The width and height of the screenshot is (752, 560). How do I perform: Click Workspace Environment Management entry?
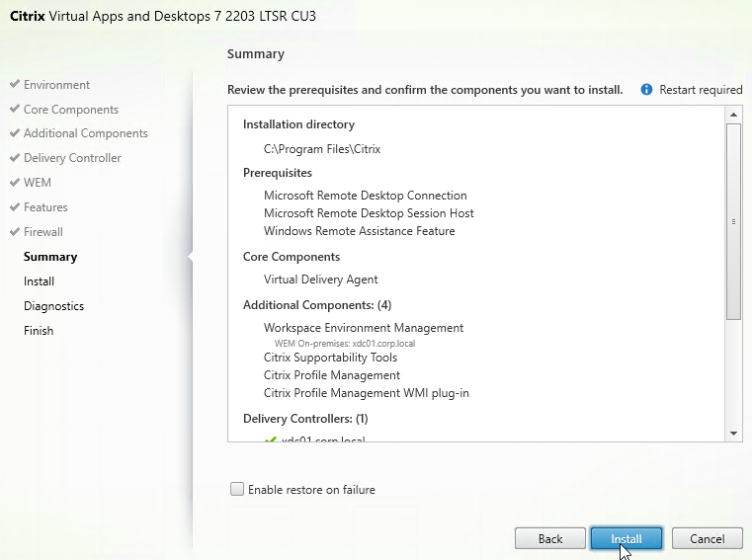(x=364, y=328)
